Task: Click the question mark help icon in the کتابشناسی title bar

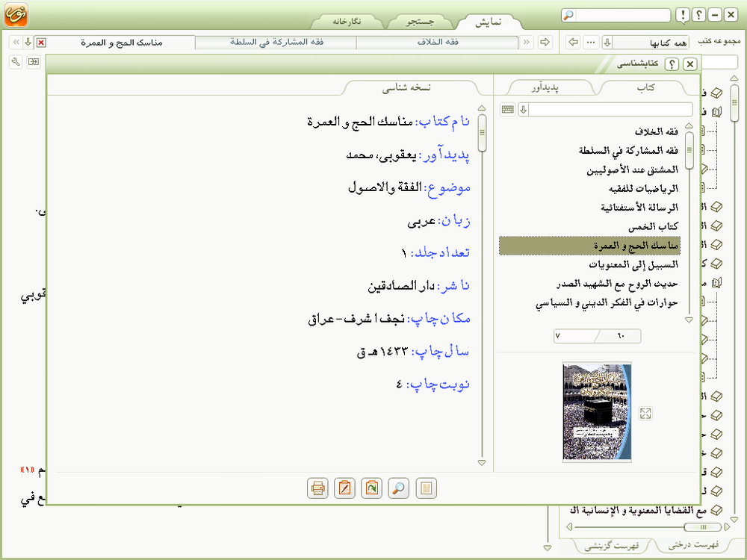Action: pyautogui.click(x=672, y=63)
